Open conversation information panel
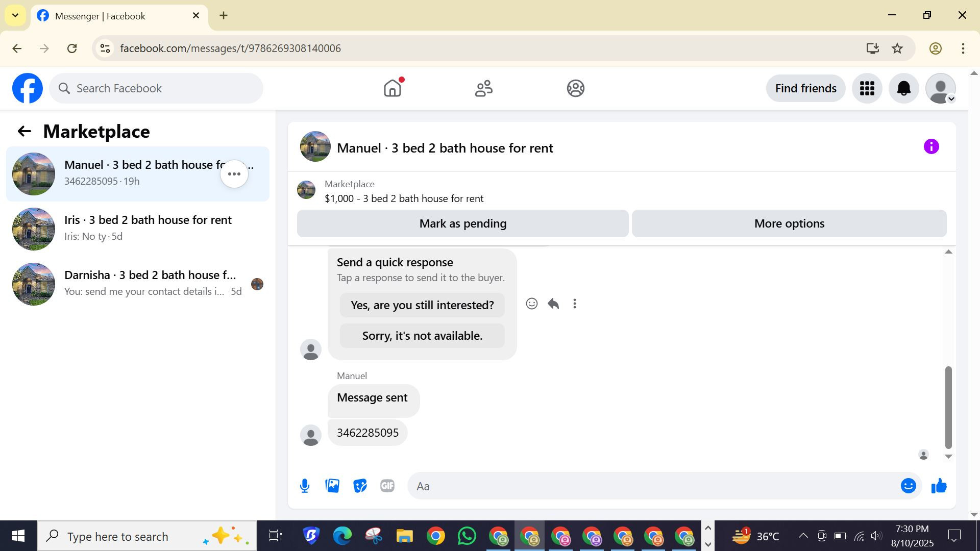Viewport: 980px width, 551px height. click(931, 147)
